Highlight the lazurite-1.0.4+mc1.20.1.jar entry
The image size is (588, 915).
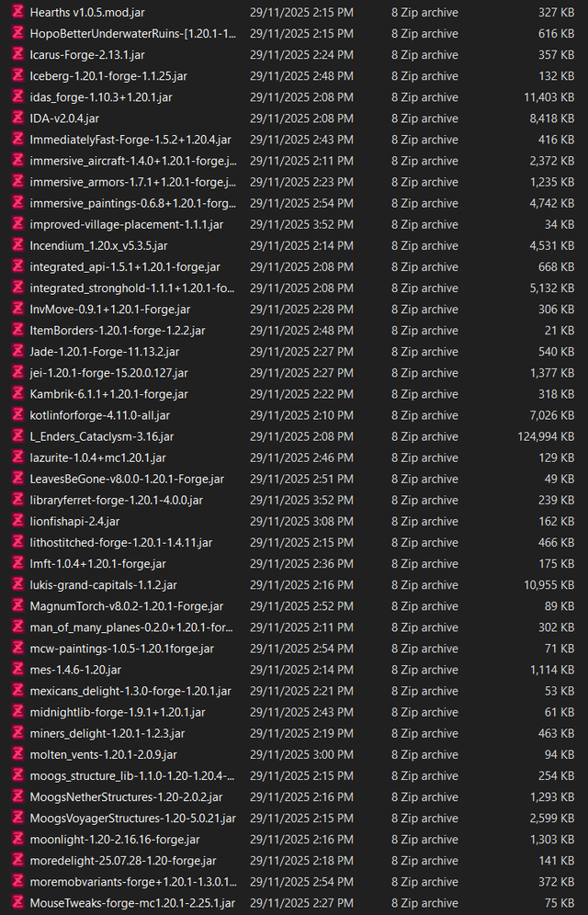click(x=97, y=458)
